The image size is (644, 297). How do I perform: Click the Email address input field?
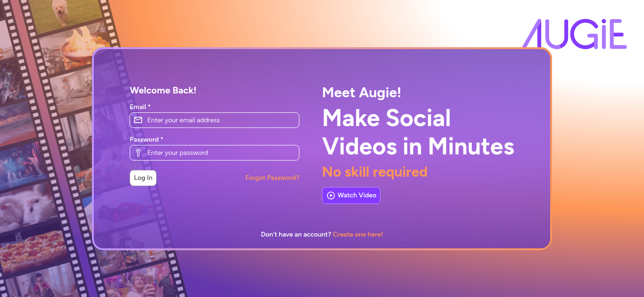pos(215,120)
